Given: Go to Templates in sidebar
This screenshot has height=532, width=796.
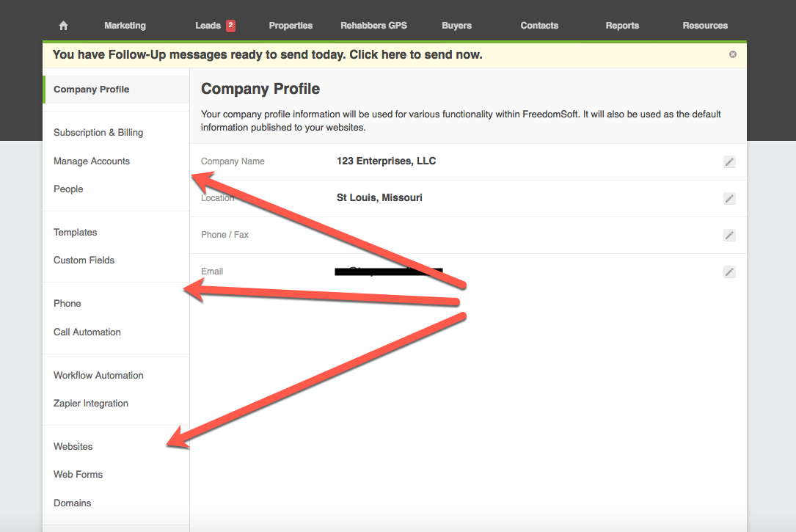Looking at the screenshot, I should point(76,233).
